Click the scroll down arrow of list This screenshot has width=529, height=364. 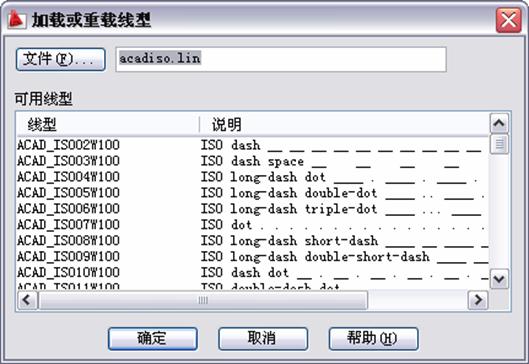(x=499, y=279)
